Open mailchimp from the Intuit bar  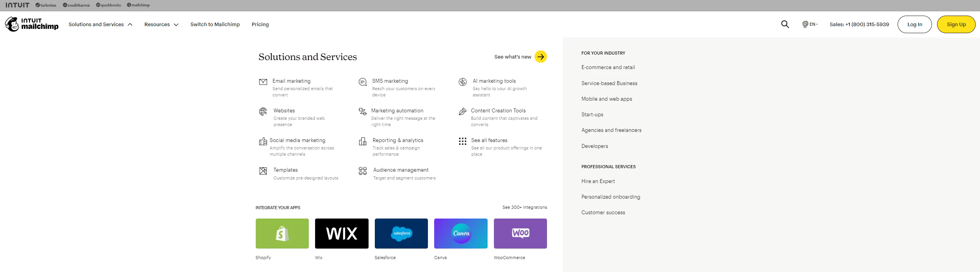pos(138,5)
